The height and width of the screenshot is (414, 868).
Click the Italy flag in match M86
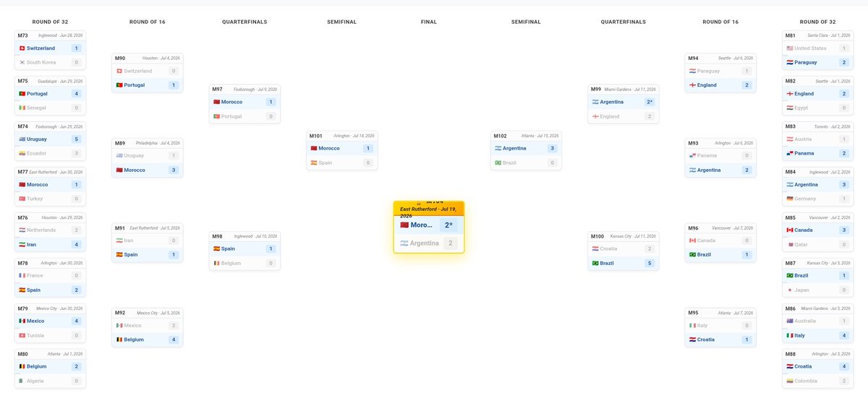pos(790,335)
